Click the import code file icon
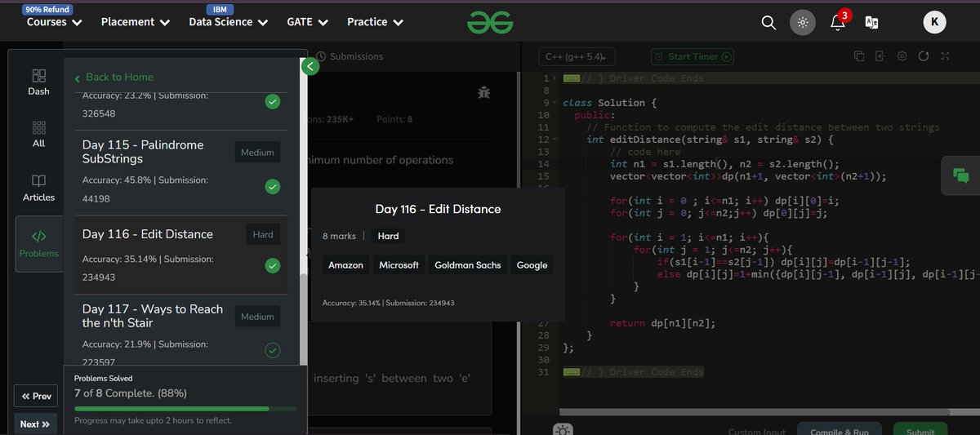980x435 pixels. pyautogui.click(x=880, y=56)
